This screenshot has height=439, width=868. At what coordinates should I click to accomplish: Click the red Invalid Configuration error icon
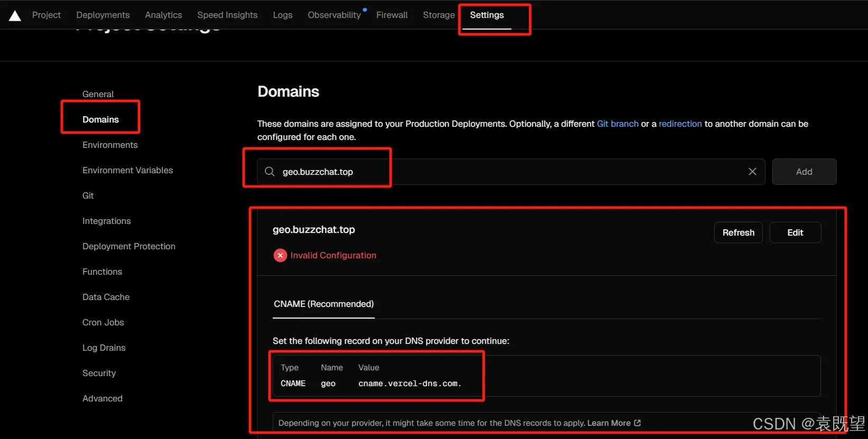point(280,255)
